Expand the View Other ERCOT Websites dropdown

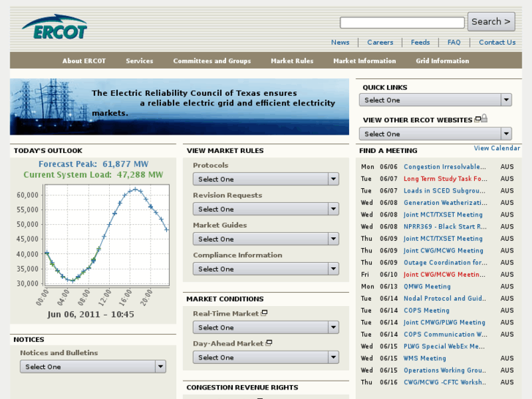(x=435, y=134)
